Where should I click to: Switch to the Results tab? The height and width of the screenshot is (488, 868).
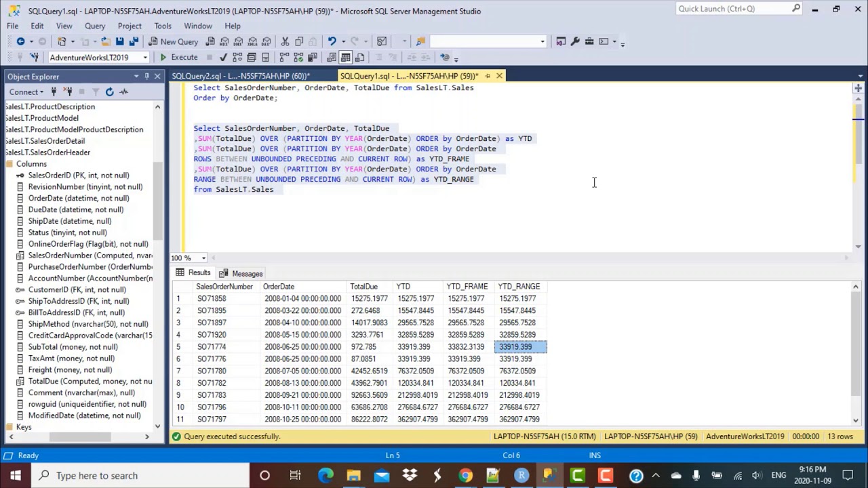[x=193, y=273]
